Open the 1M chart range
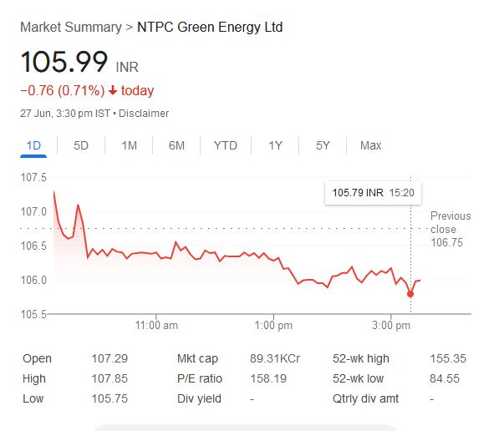The height and width of the screenshot is (431, 504). coord(129,145)
